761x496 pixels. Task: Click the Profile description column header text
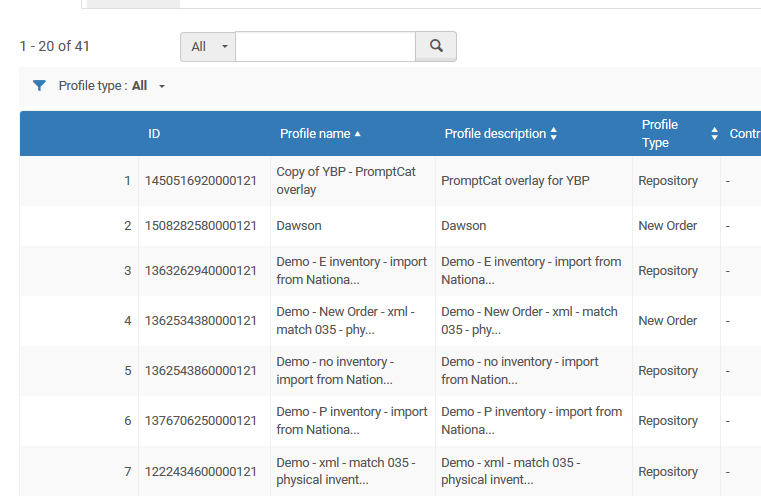(x=495, y=134)
